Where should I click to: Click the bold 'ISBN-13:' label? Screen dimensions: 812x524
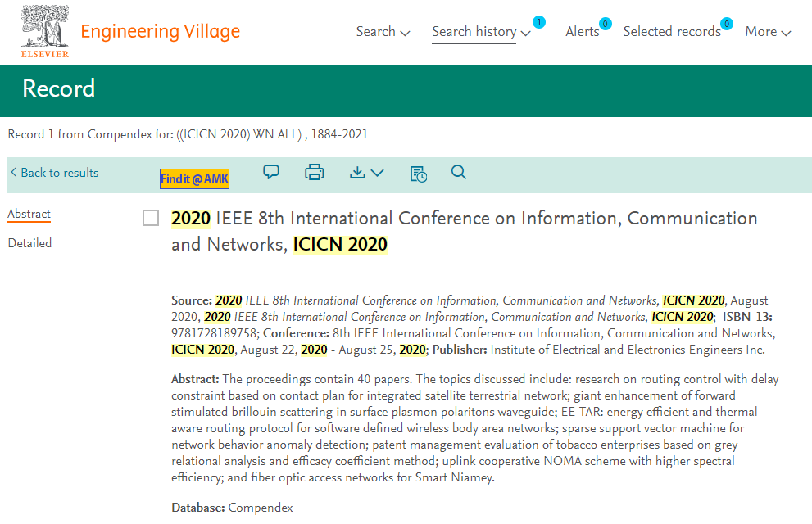(x=747, y=317)
